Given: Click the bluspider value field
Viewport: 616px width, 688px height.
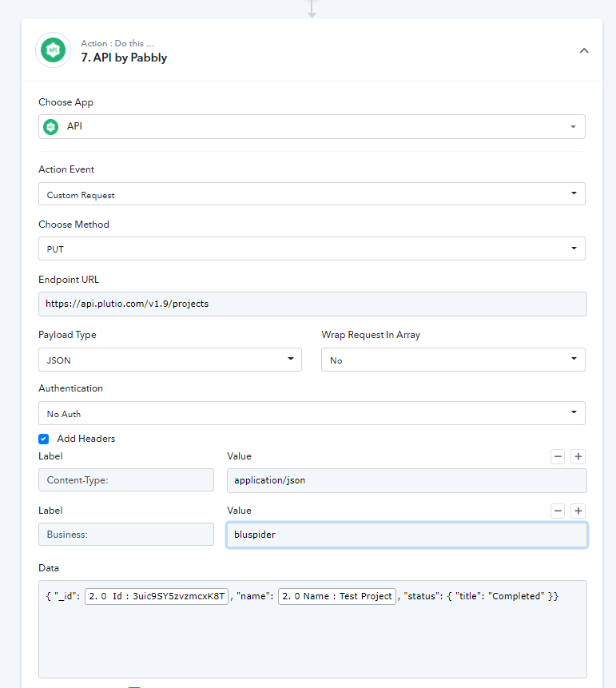Looking at the screenshot, I should (407, 535).
